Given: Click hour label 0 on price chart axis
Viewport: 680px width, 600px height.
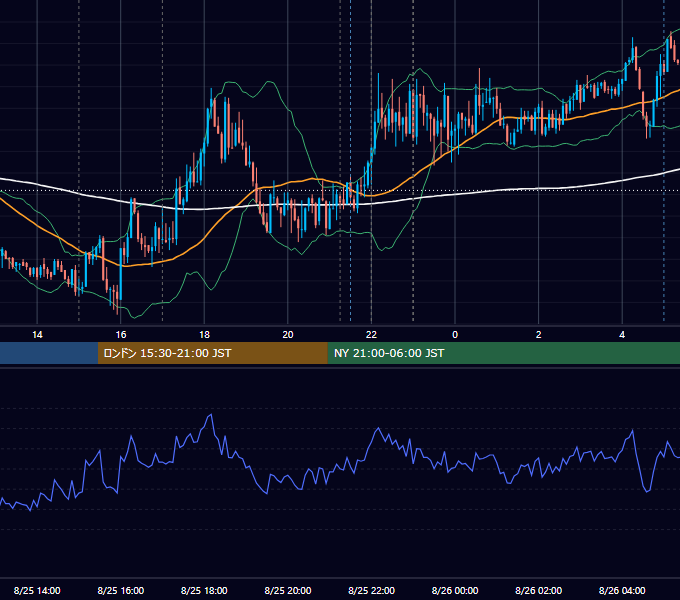Looking at the screenshot, I should click(x=455, y=335).
